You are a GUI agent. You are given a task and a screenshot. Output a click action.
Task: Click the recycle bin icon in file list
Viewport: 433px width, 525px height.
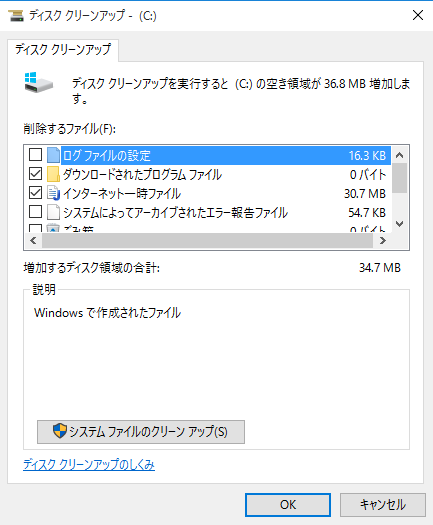coord(53,228)
